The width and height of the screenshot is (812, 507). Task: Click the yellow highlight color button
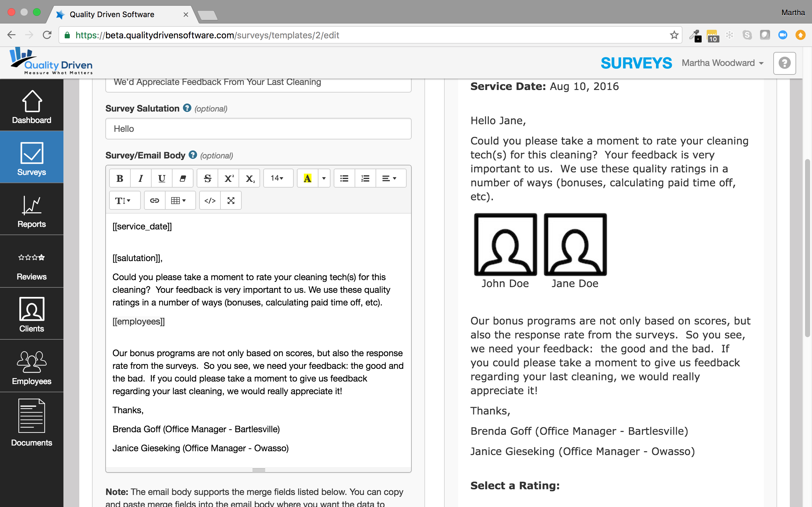tap(307, 178)
